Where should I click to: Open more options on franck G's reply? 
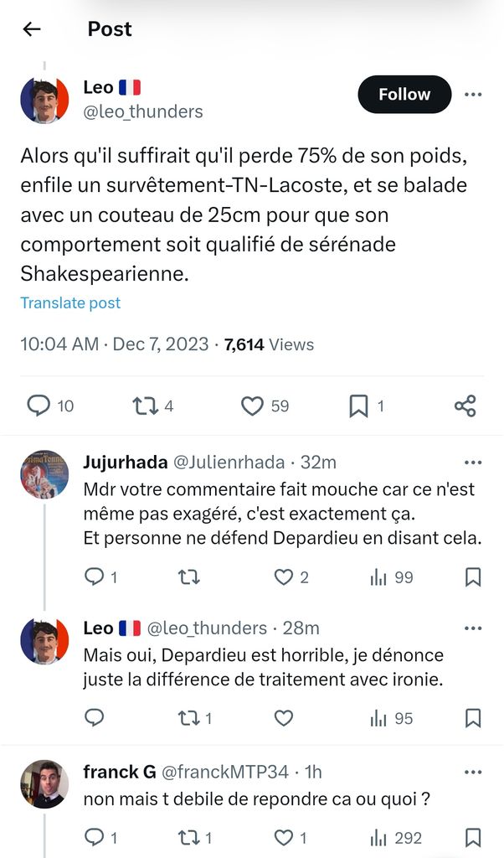click(473, 773)
